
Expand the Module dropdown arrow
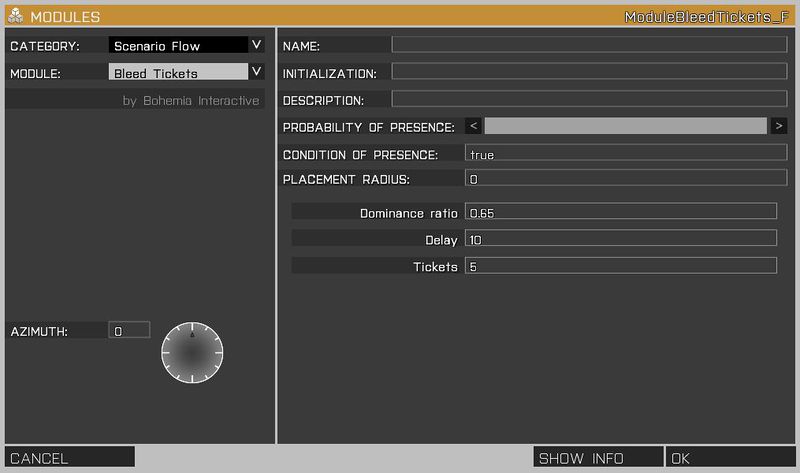(x=257, y=72)
